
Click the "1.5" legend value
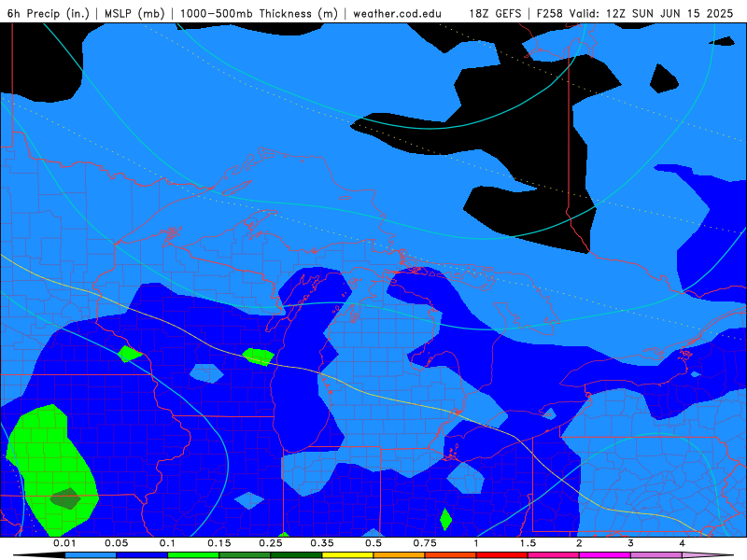528,543
